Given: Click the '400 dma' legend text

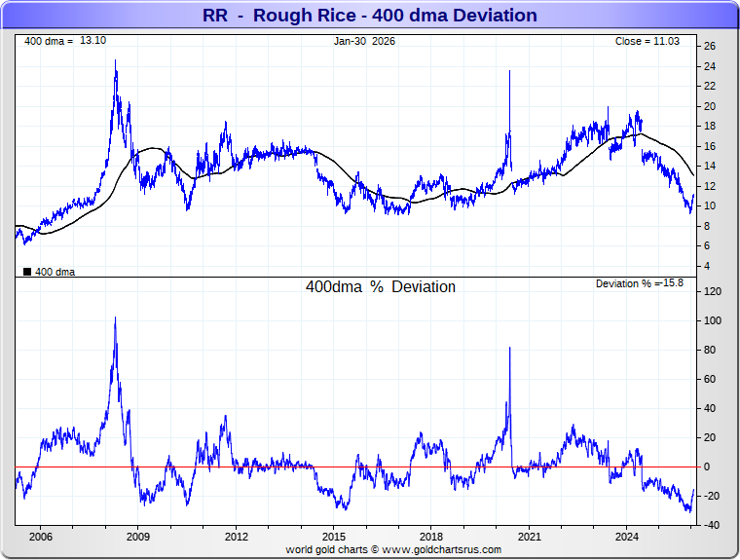Looking at the screenshot, I should click(55, 272).
